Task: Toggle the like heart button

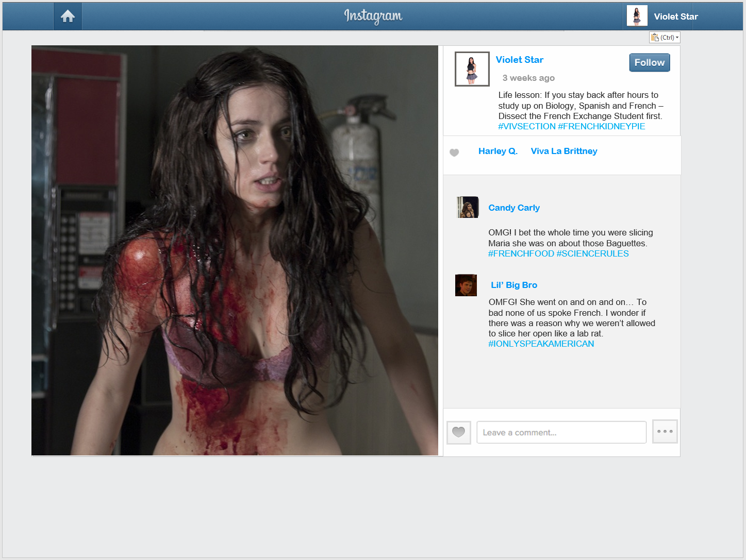Action: tap(458, 432)
